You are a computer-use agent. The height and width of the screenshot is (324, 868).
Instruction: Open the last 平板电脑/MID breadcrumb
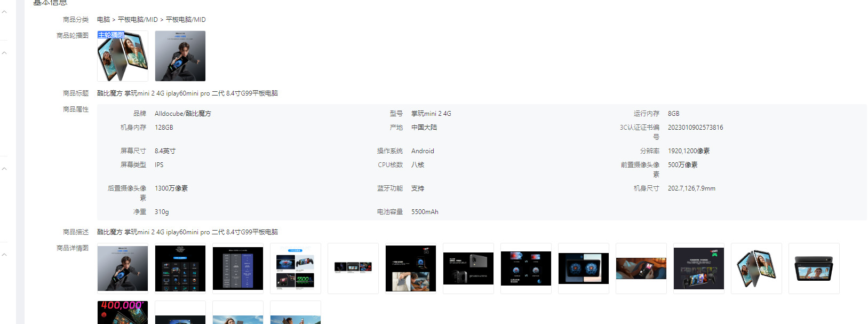coord(186,20)
